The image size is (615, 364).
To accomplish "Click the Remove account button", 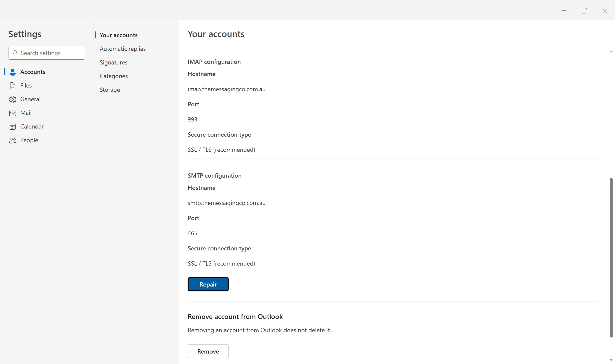I will point(208,351).
